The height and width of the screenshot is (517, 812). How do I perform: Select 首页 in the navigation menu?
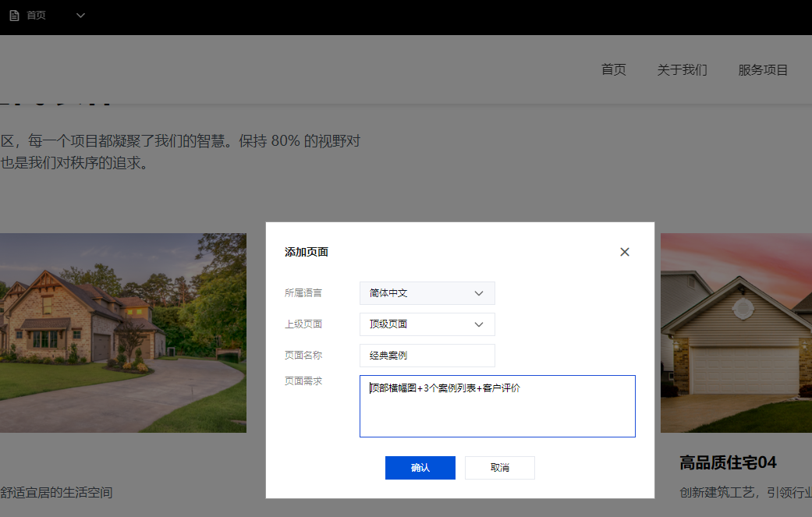point(613,69)
